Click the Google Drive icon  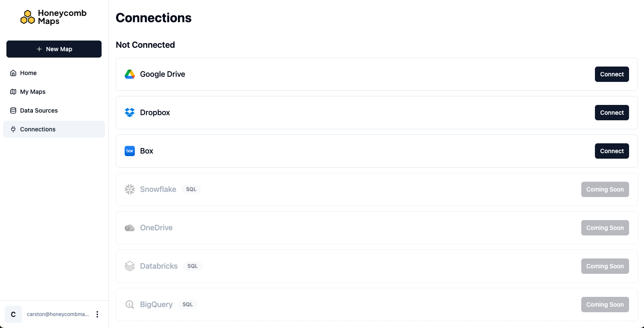(x=130, y=74)
